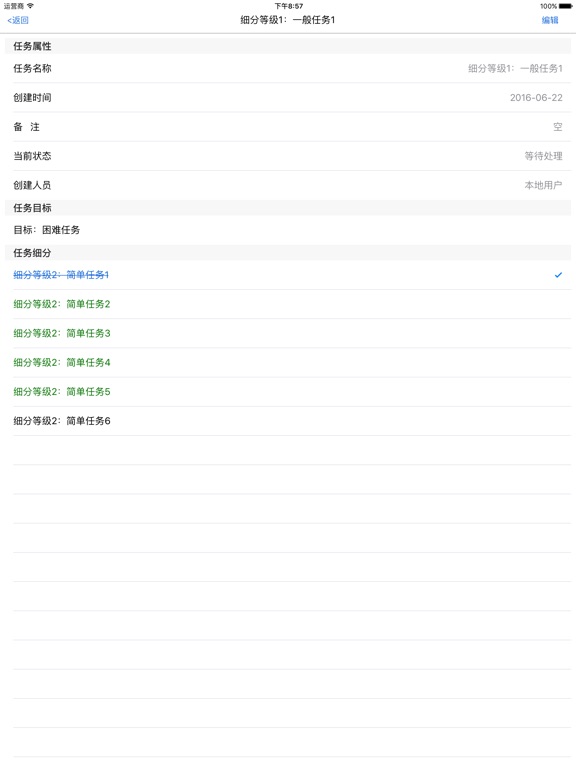The height and width of the screenshot is (768, 576).
Task: Tap the 创建人员 creator row
Action: coord(288,185)
